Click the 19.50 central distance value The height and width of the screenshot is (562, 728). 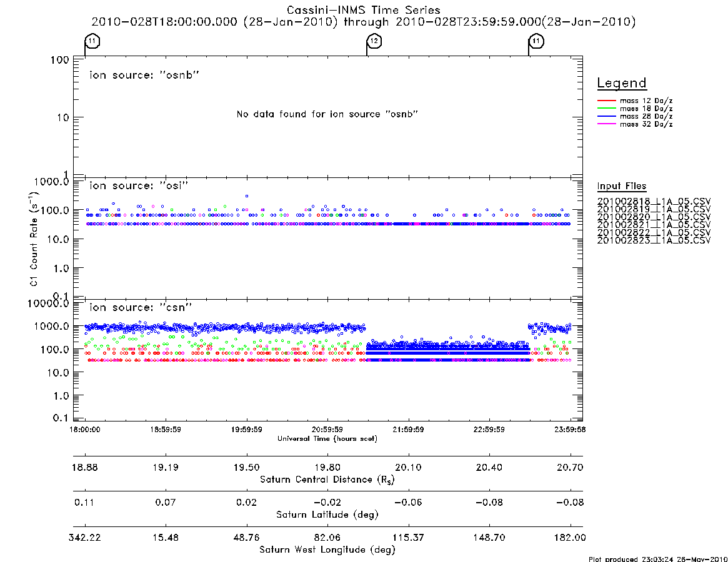coord(247,467)
